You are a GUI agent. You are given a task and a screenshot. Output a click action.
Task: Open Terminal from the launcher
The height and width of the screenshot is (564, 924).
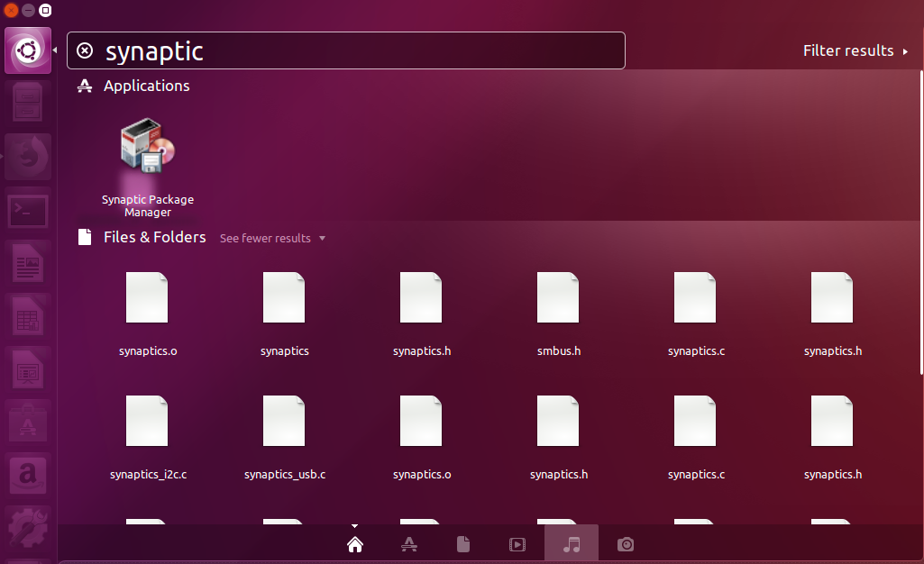click(28, 210)
